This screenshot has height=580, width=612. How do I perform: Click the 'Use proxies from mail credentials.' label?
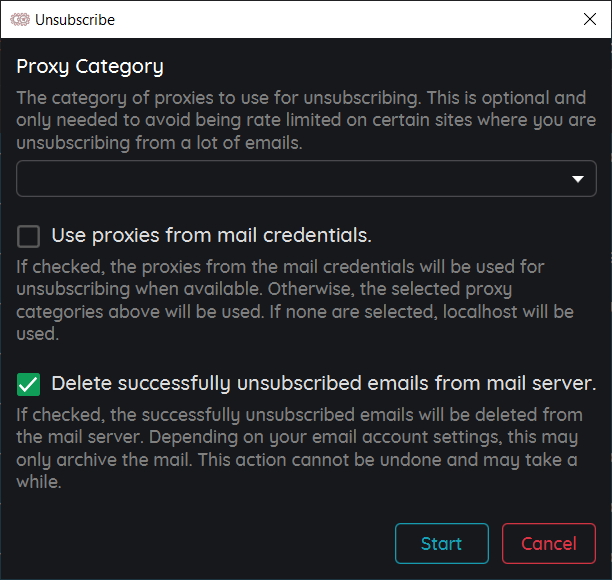pos(211,236)
